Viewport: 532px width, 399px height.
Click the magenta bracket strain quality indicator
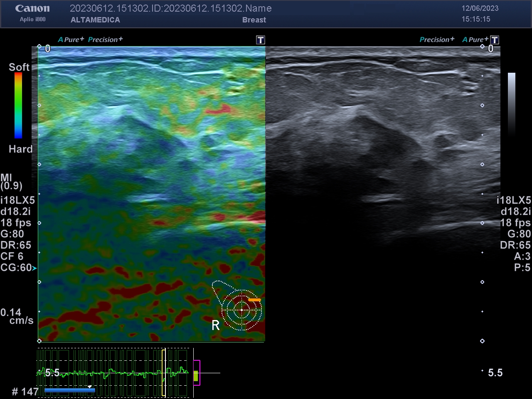[x=197, y=373]
